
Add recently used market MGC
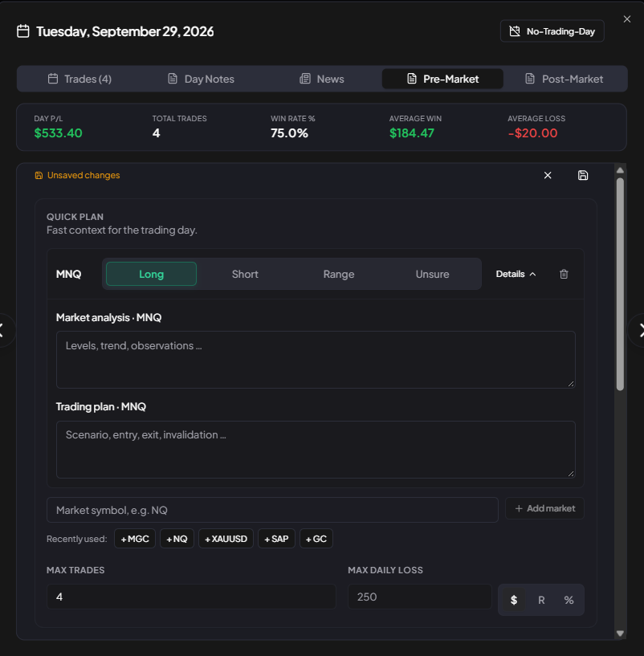(135, 539)
